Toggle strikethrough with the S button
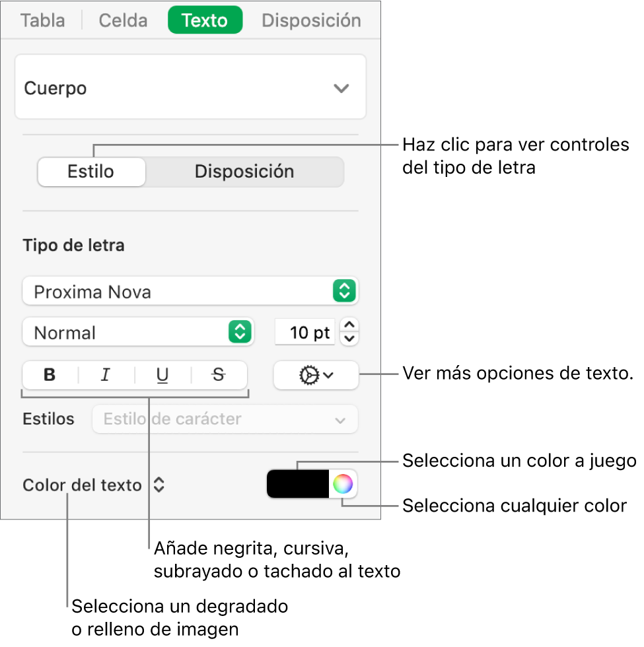This screenshot has width=644, height=647. click(x=219, y=375)
